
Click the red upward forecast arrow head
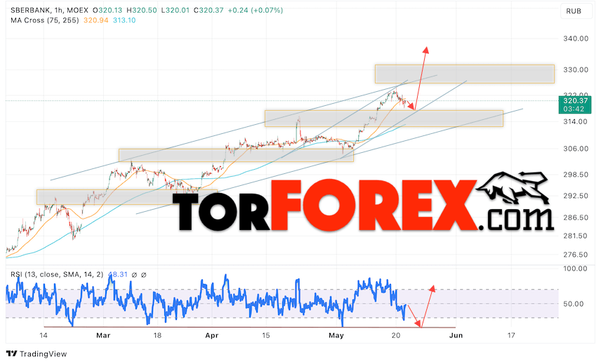tap(426, 50)
